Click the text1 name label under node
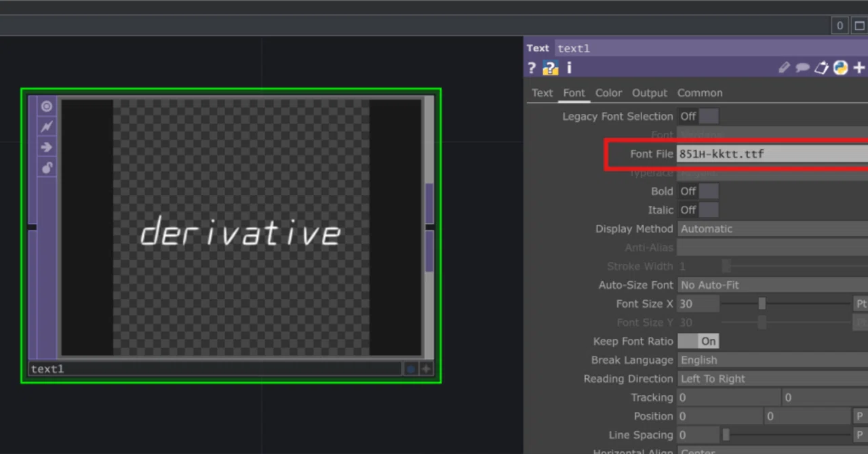This screenshot has width=868, height=454. 215,369
